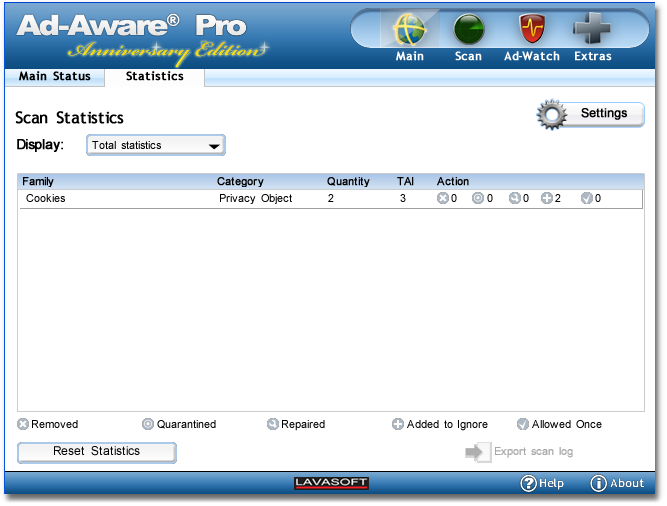Screen dimensions: 667x506
Task: Click the Settings gear icon
Action: (x=552, y=114)
